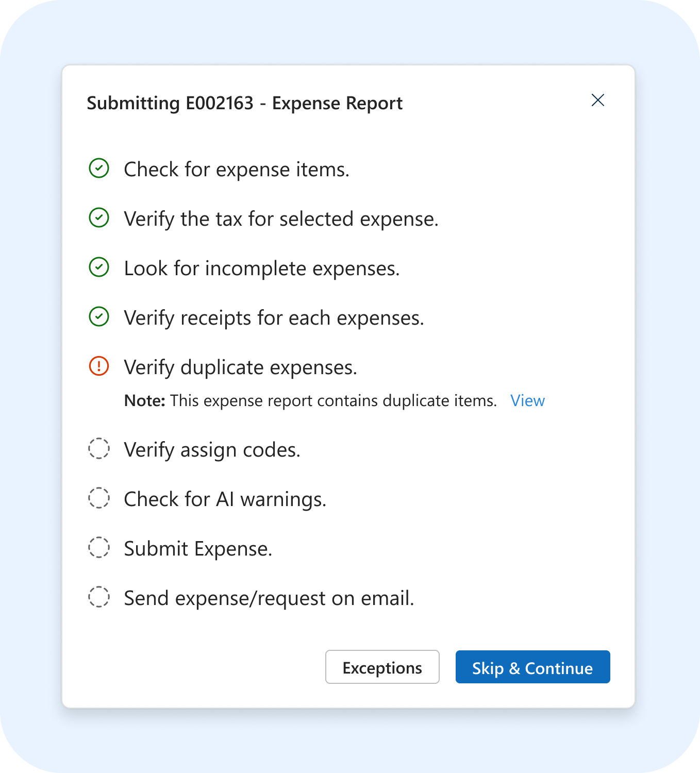Click the Verify duplicate expenses step label

[x=240, y=367]
